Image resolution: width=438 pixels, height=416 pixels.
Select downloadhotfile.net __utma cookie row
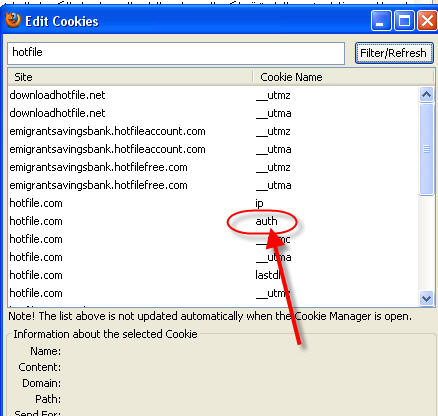click(x=213, y=113)
